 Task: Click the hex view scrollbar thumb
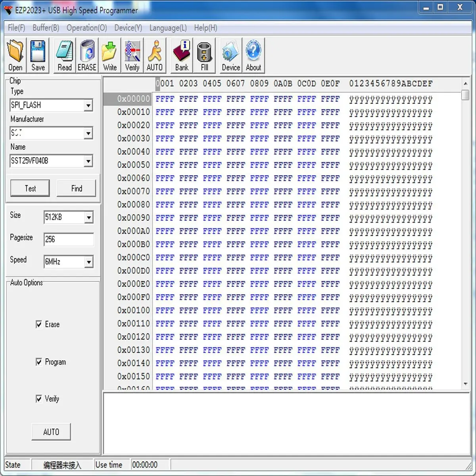tap(465, 95)
